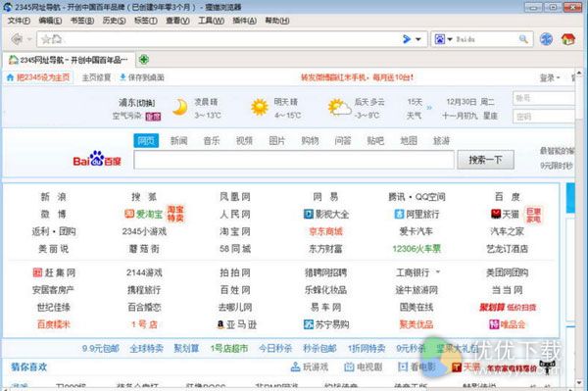Open the 9.9元包邮 link
The width and height of the screenshot is (588, 391).
(101, 348)
